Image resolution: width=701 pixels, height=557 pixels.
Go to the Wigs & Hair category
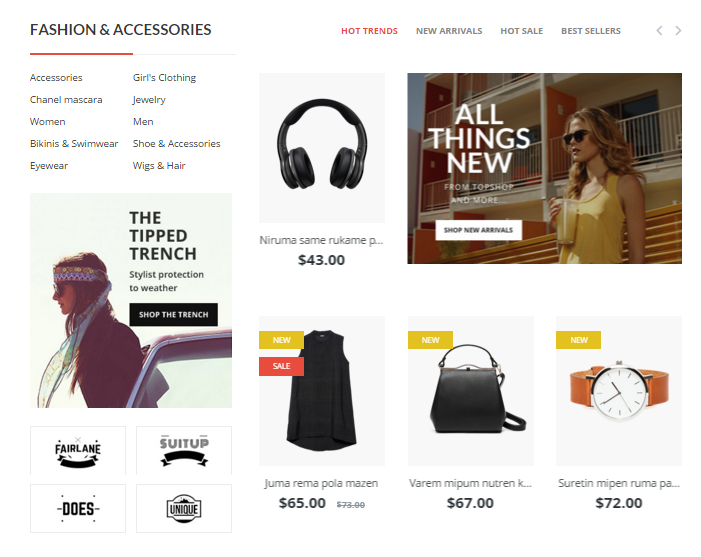(x=159, y=166)
